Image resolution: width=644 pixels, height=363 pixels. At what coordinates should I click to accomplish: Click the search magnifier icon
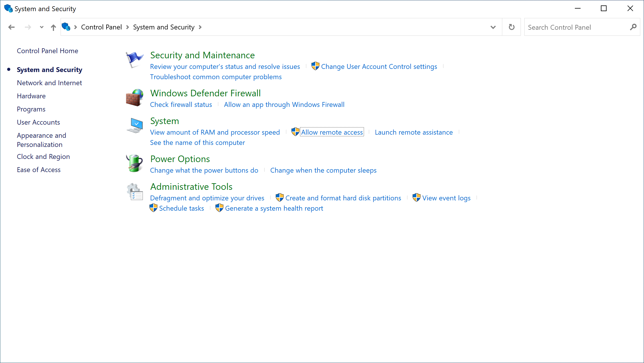[x=633, y=27]
